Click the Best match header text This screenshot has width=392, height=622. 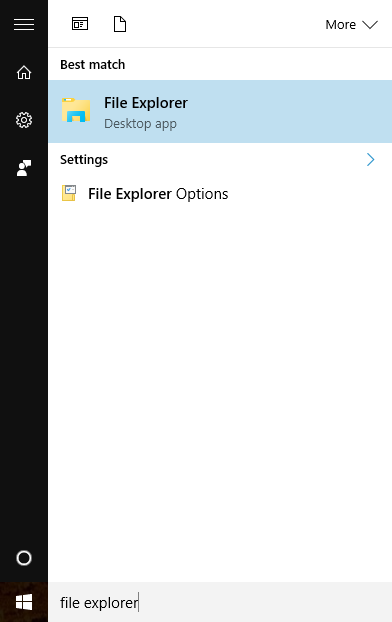(x=92, y=65)
